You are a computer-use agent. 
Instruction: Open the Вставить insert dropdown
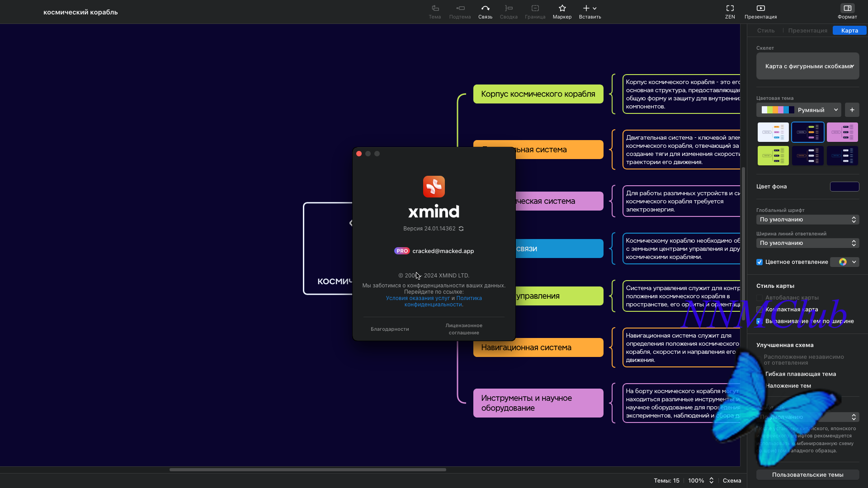[x=590, y=12]
